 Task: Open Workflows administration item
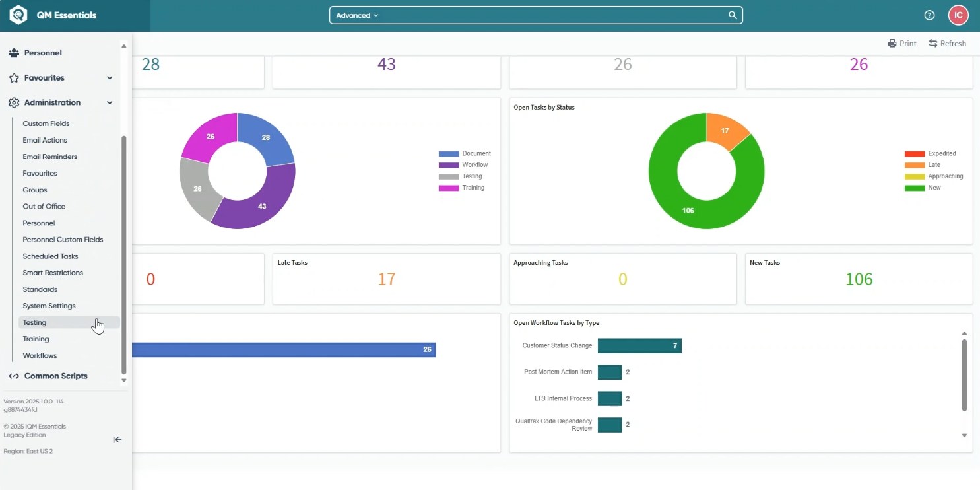point(40,355)
